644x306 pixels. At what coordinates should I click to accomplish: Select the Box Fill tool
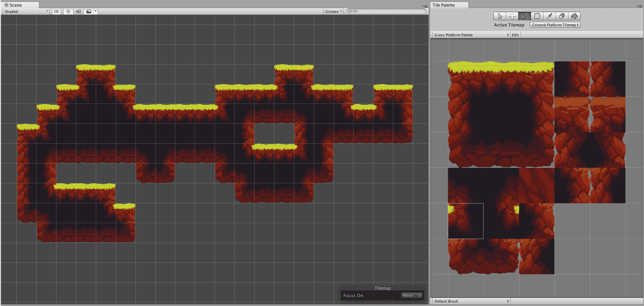tap(537, 16)
